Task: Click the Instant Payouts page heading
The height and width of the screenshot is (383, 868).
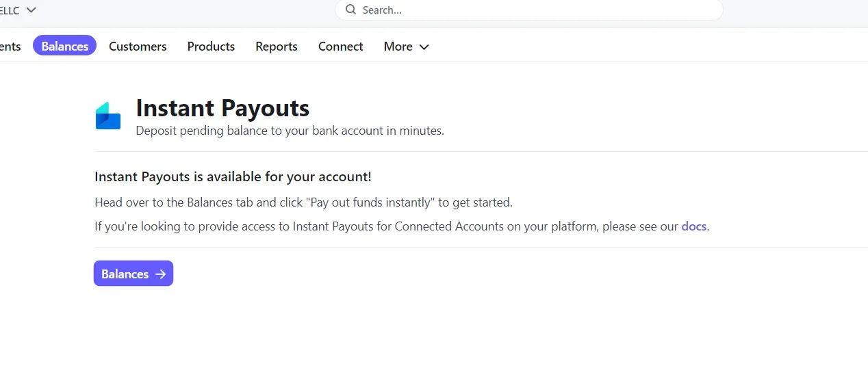Action: [x=222, y=108]
